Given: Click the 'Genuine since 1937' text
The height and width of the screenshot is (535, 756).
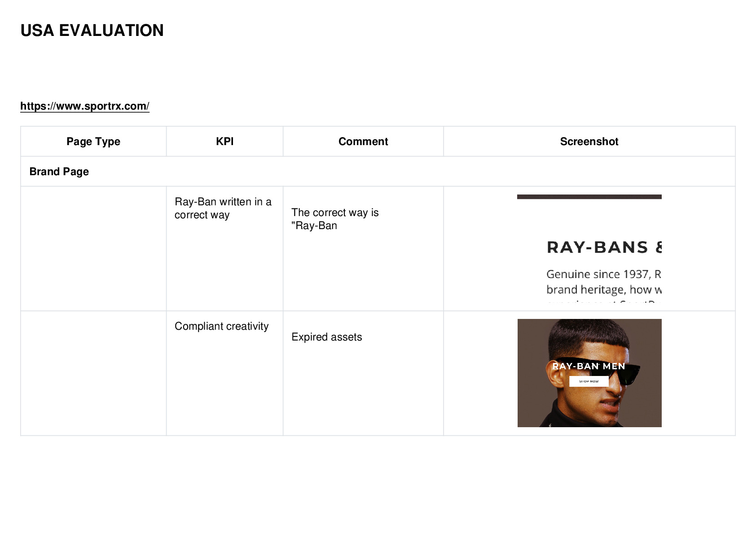Looking at the screenshot, I should pos(598,274).
